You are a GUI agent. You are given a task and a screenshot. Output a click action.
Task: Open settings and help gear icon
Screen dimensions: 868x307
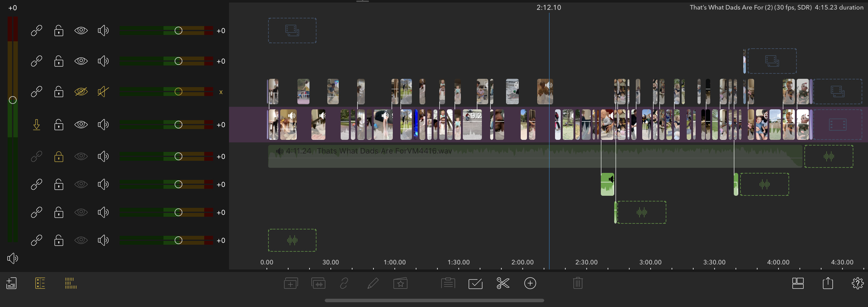click(858, 283)
